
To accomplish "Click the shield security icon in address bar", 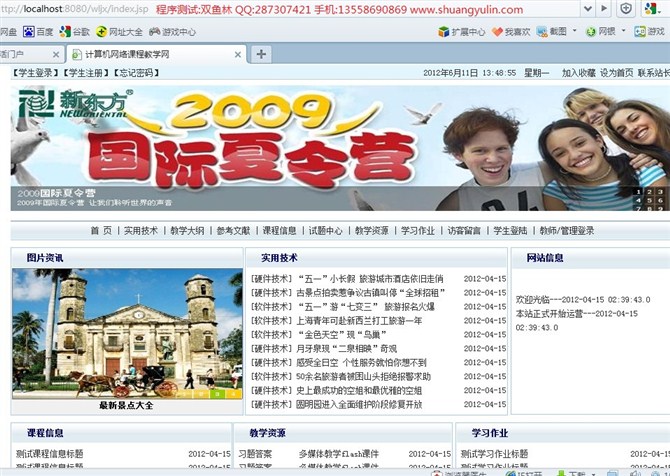I will coord(626,8).
